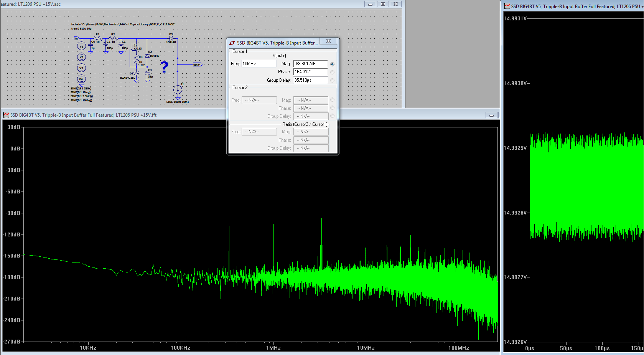Close the schematic .asc window

[395, 4]
